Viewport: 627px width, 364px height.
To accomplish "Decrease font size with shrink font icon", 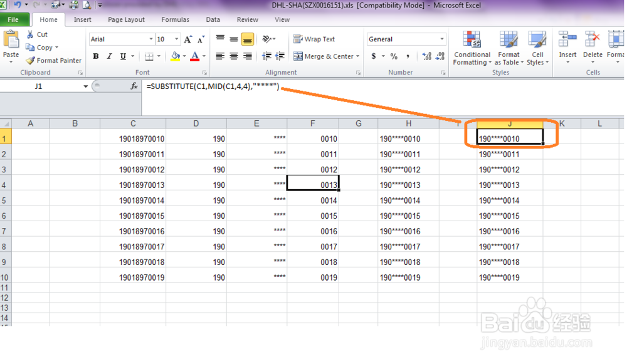I will click(201, 39).
